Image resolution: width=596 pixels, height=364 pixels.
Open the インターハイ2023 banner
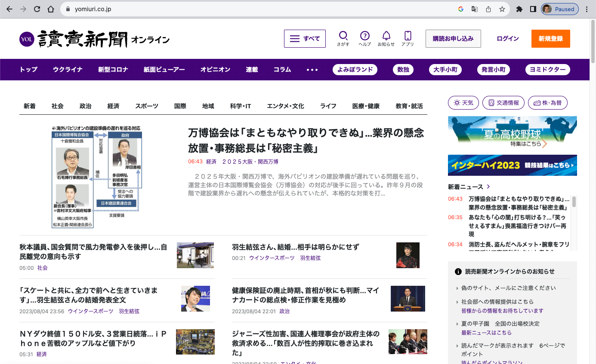[x=513, y=165]
